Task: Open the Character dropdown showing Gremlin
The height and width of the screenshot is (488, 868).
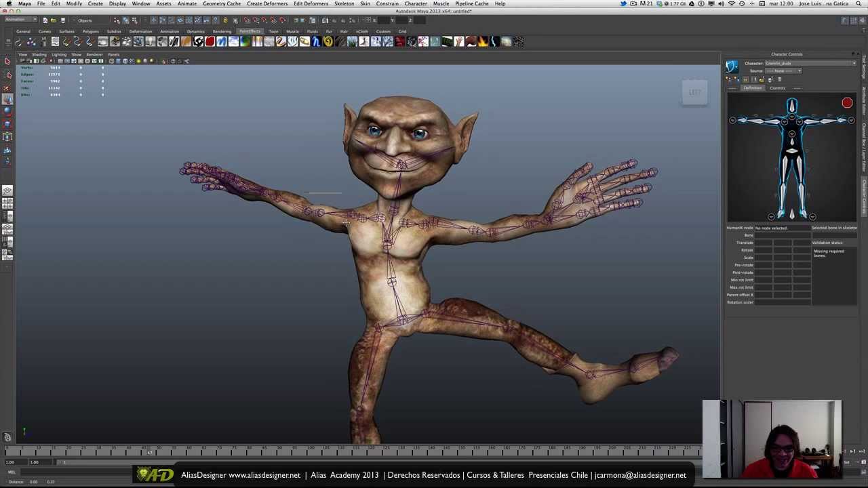Action: [x=810, y=63]
